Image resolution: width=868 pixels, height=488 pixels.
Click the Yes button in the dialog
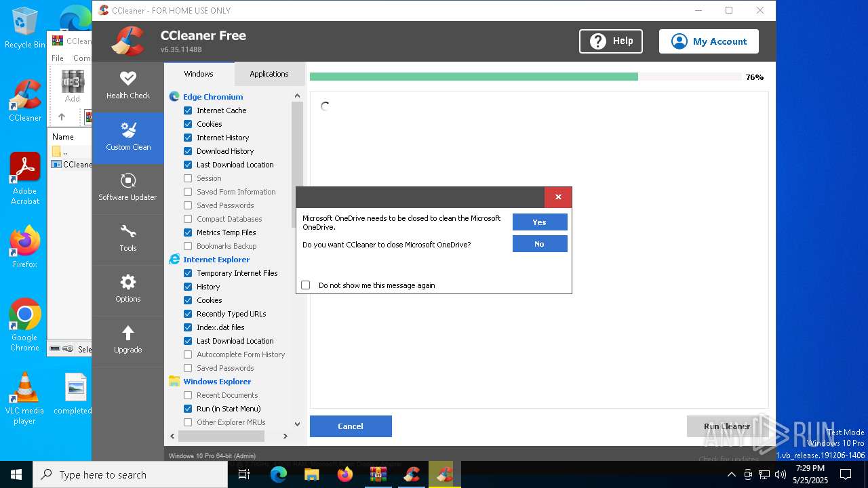[540, 222]
